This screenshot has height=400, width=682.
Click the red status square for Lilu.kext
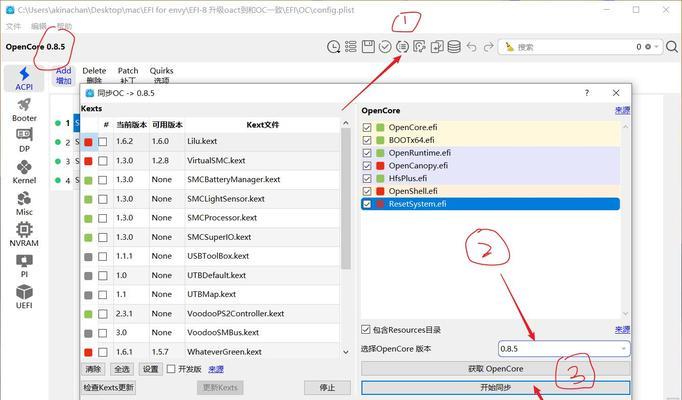(88, 142)
